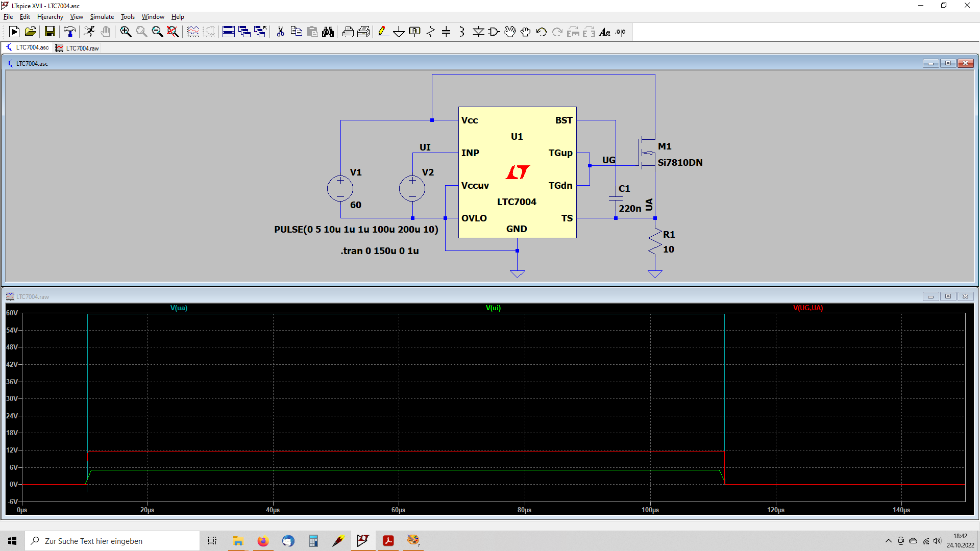Viewport: 980px width, 551px height.
Task: Maximize the LTC7004.raw plot pane
Action: [x=948, y=296]
